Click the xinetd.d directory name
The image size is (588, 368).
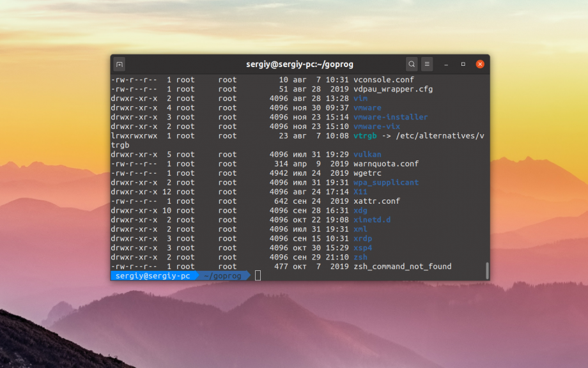[371, 220]
